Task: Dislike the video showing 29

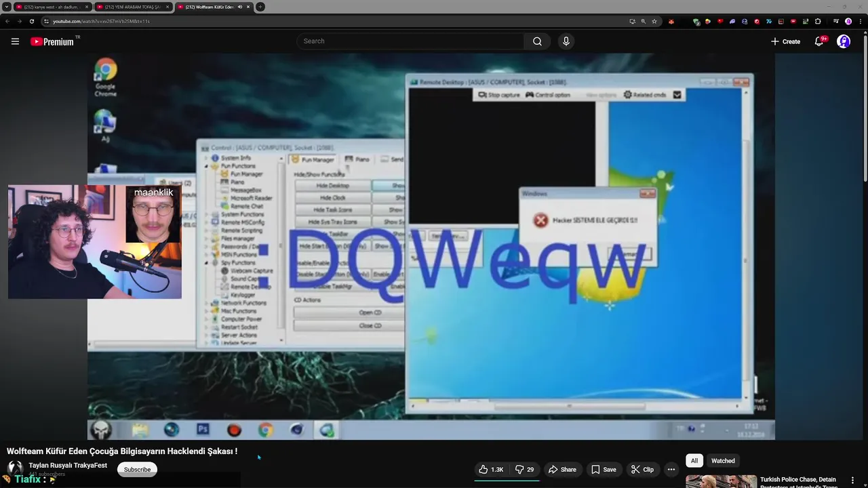Action: point(524,469)
